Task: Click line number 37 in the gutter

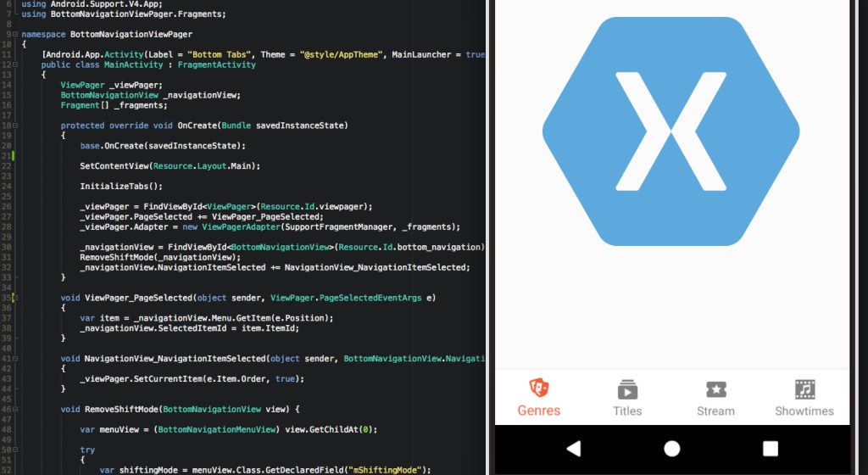Action: coord(6,318)
